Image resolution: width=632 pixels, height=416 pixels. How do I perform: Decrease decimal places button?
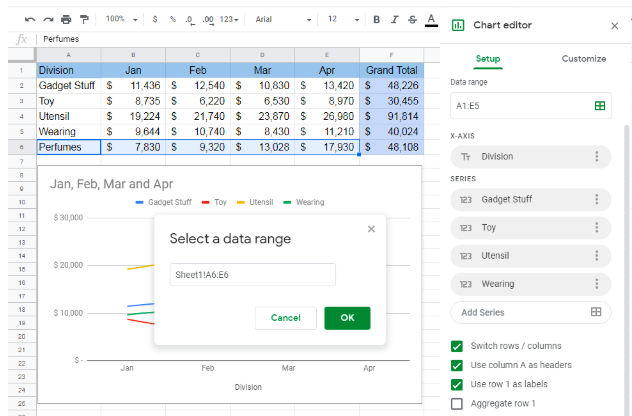click(x=189, y=20)
